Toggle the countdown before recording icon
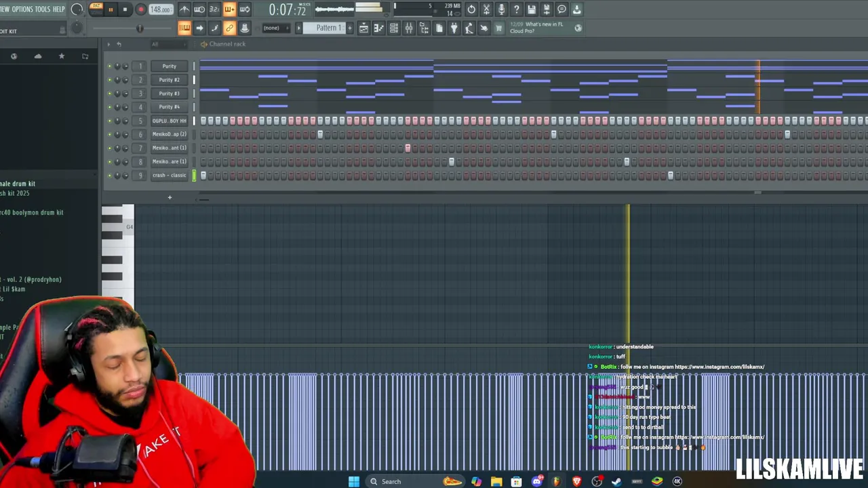868x488 pixels. pyautogui.click(x=214, y=9)
